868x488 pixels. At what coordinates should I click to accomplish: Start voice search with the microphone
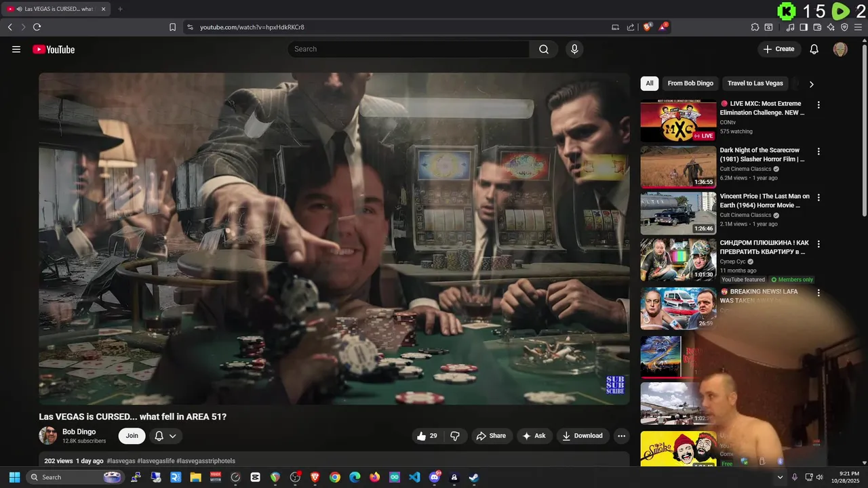[x=574, y=49]
